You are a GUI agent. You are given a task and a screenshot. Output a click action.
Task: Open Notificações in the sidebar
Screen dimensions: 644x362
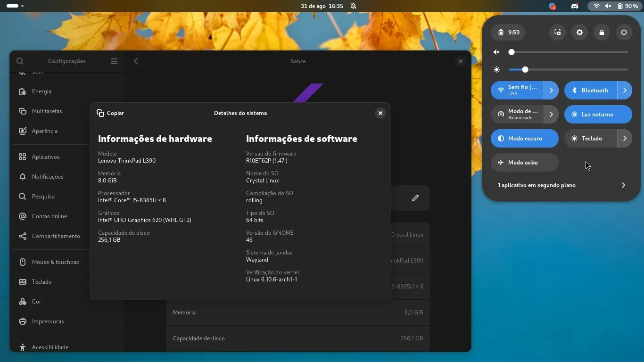[x=47, y=177]
